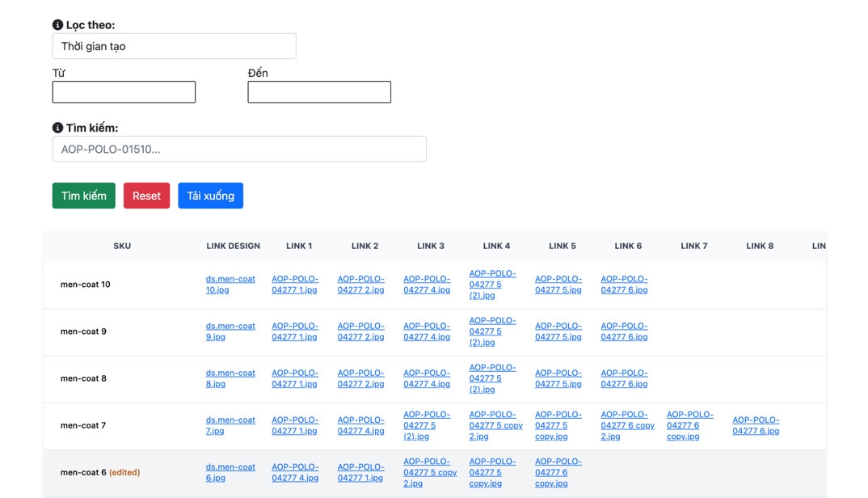The image size is (868, 498).
Task: Open ds.men-coat 8.jpg design link
Action: tap(230, 378)
